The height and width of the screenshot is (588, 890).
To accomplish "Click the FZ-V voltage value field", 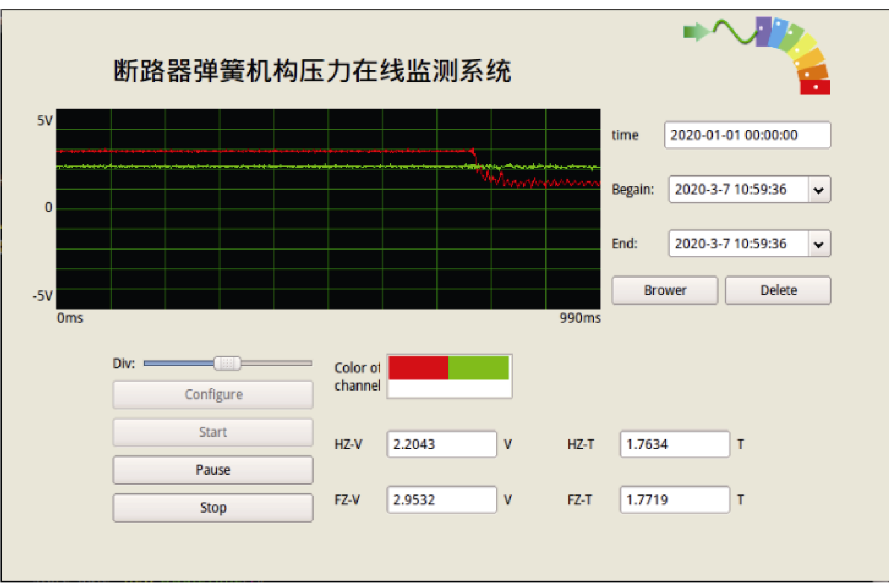I will 441,500.
